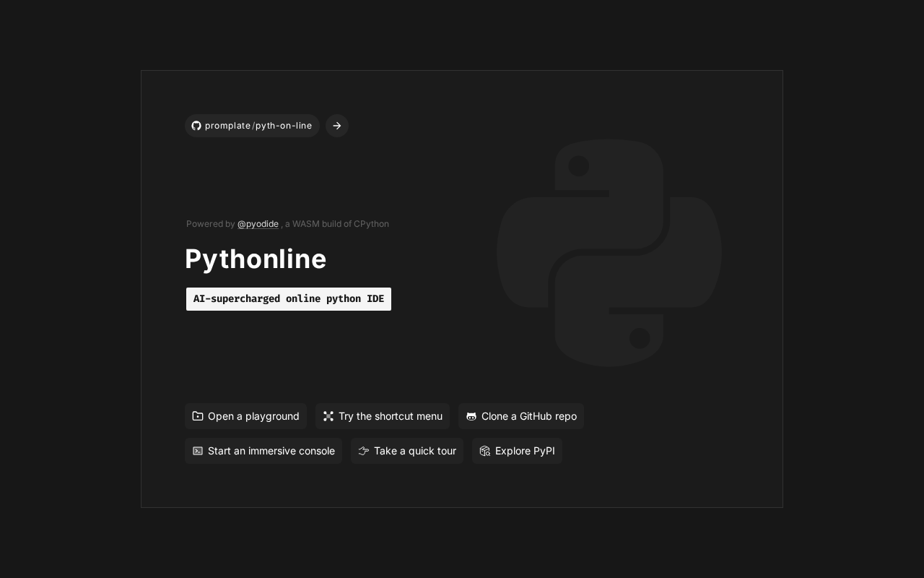The image size is (924, 578).
Task: Follow the @pyodide link
Action: [x=258, y=224]
